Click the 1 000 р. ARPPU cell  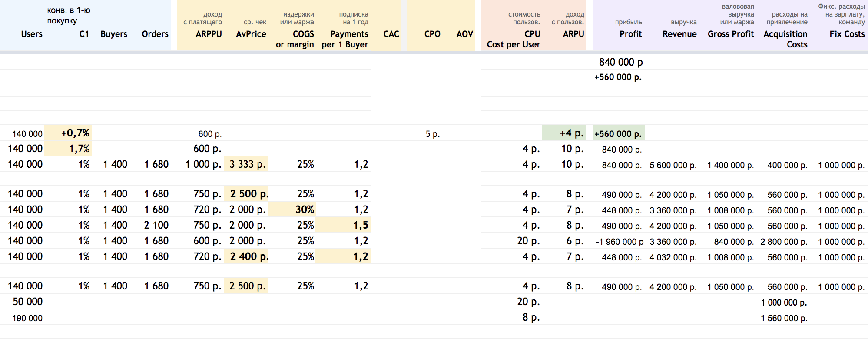[203, 164]
